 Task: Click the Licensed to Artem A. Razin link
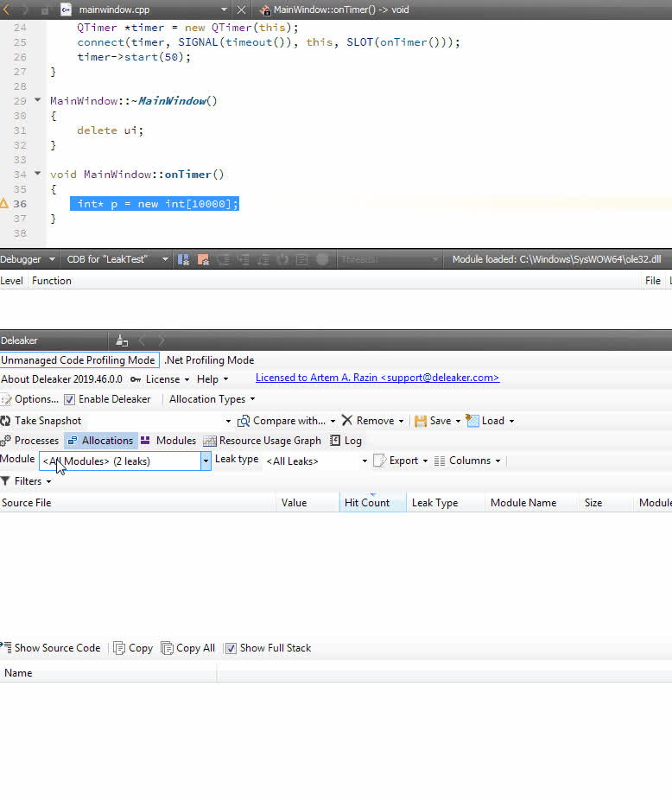(x=377, y=378)
